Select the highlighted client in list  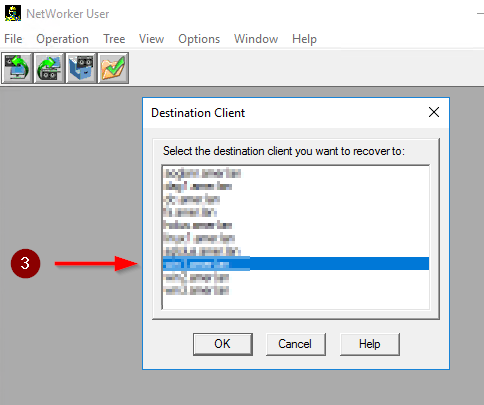pos(296,264)
